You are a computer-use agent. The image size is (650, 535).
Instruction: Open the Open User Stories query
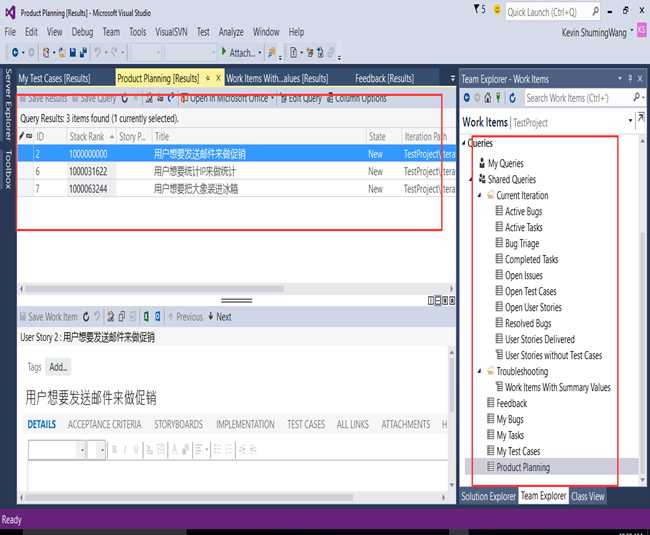point(529,307)
